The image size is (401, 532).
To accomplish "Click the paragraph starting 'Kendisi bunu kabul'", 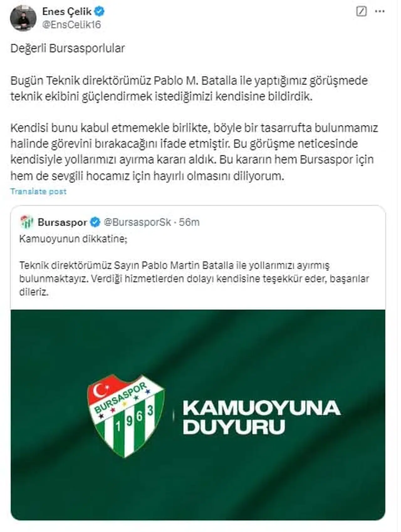I will pyautogui.click(x=194, y=152).
